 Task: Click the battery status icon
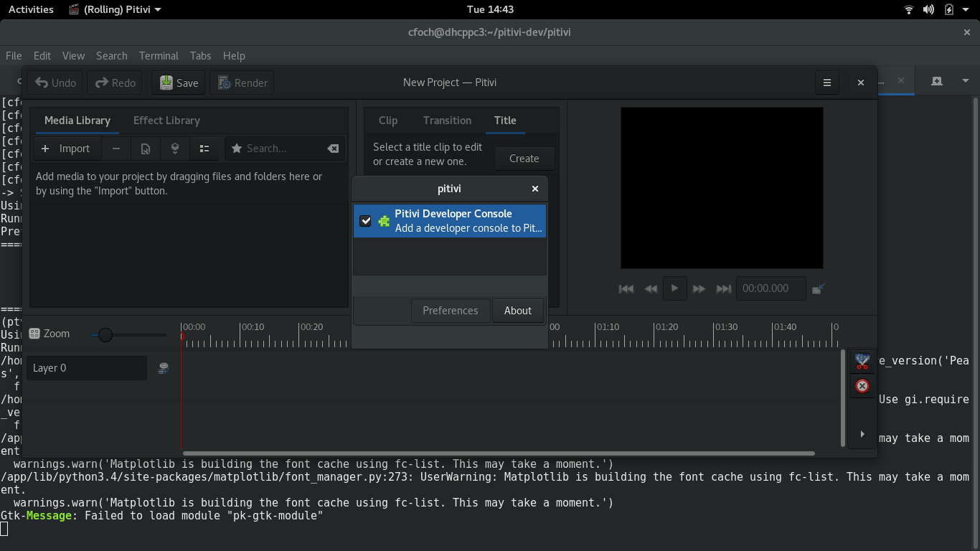[949, 9]
